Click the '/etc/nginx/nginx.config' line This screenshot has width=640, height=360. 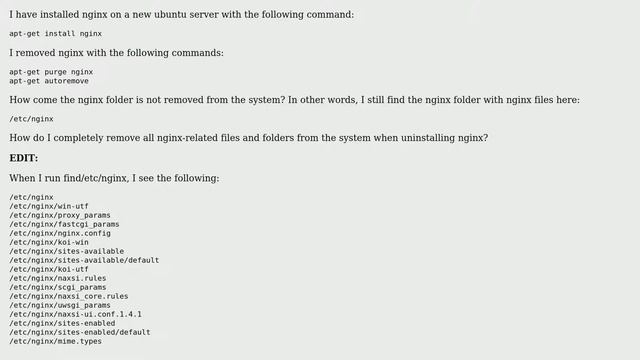click(x=60, y=233)
